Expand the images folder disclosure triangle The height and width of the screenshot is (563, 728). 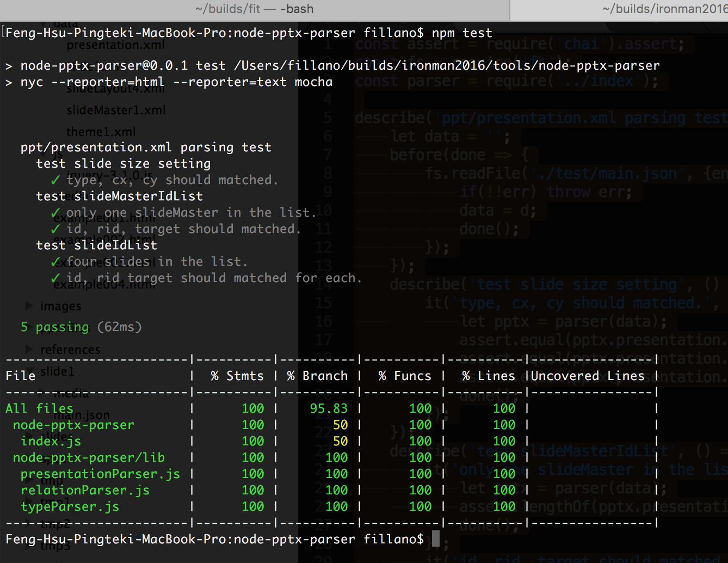[29, 305]
